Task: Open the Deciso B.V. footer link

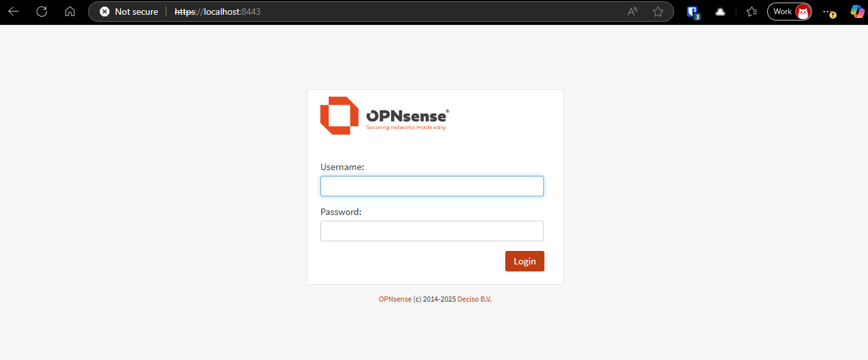Action: click(x=474, y=299)
